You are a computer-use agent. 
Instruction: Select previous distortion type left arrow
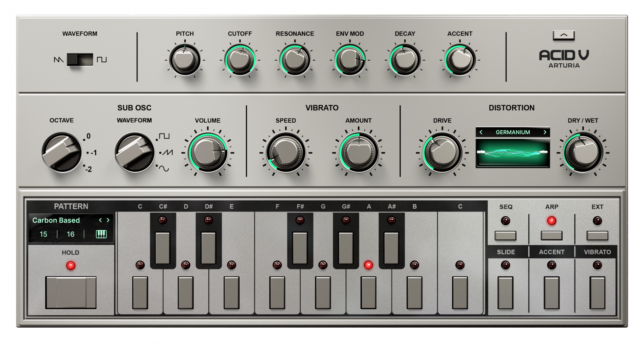[481, 132]
